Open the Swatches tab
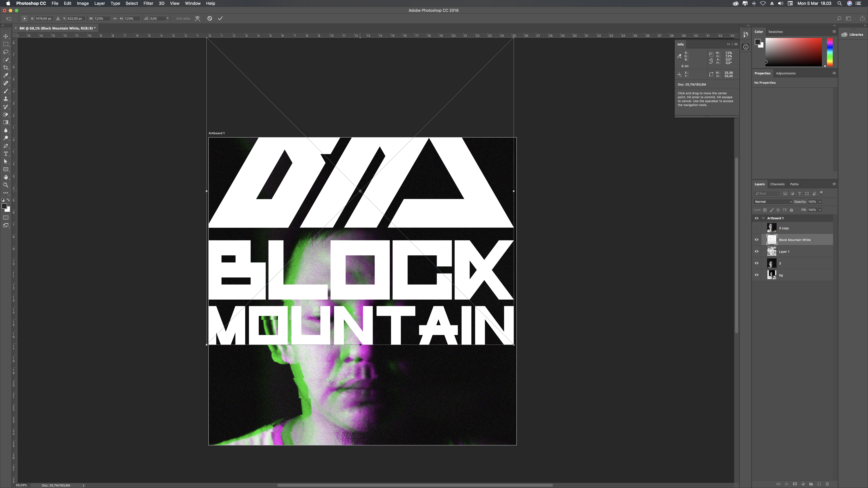The image size is (868, 488). pos(775,32)
